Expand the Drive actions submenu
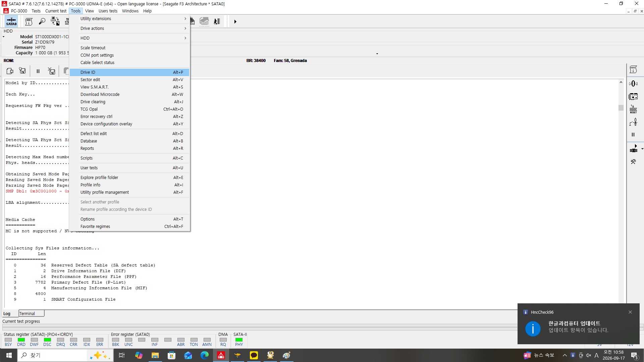The image size is (644, 362). pos(129,28)
